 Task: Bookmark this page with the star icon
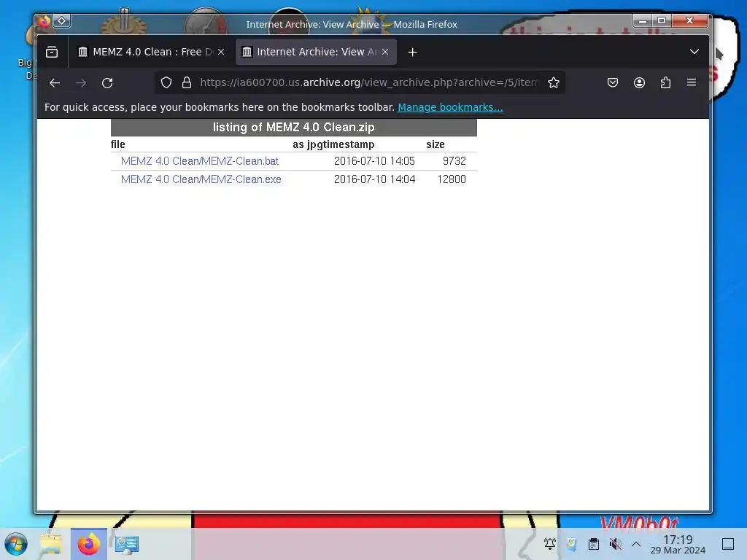554,83
